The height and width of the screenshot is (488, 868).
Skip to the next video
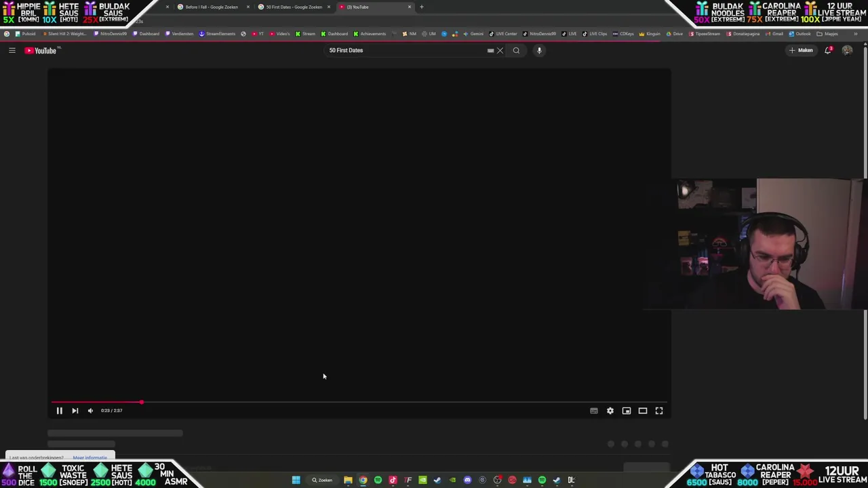[x=75, y=410]
